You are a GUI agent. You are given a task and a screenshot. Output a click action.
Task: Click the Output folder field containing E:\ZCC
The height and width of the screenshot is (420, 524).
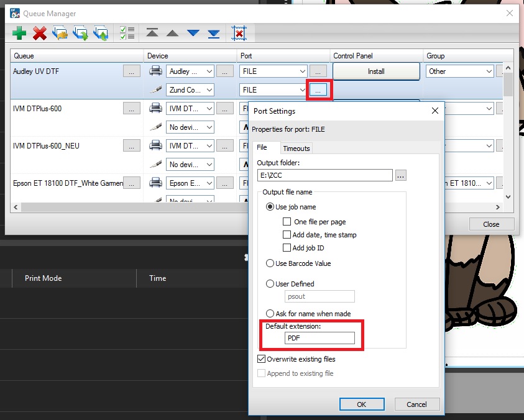coord(325,175)
